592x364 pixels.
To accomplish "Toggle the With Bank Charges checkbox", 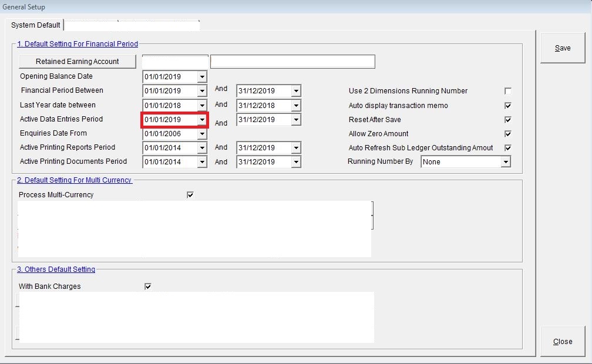I will pos(148,287).
